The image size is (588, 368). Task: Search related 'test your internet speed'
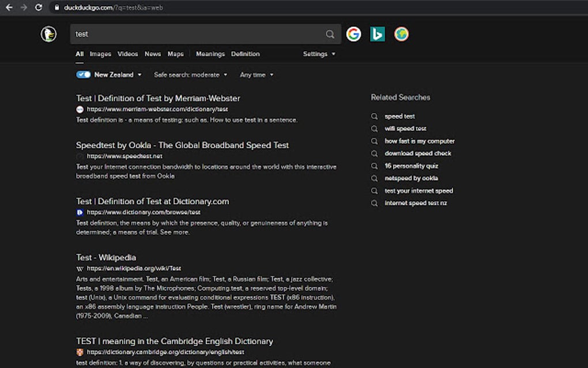tap(419, 191)
